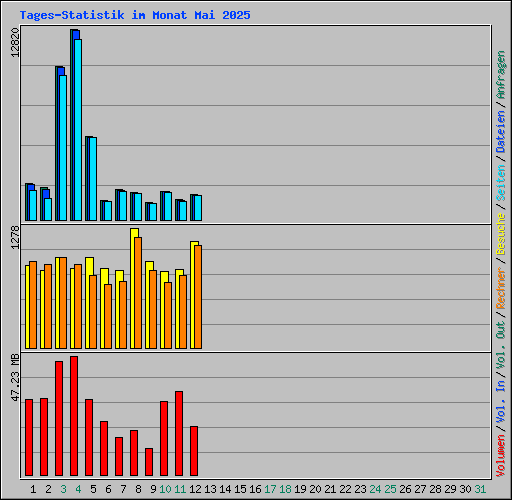This screenshot has height=500, width=512.
Task: Click the orange 'Rechner' legend label
Action: (501, 288)
